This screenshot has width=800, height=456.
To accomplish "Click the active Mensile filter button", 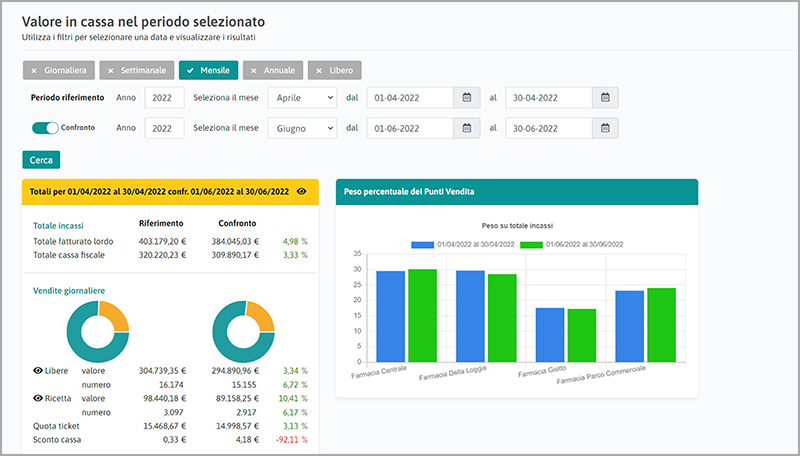I will 207,70.
